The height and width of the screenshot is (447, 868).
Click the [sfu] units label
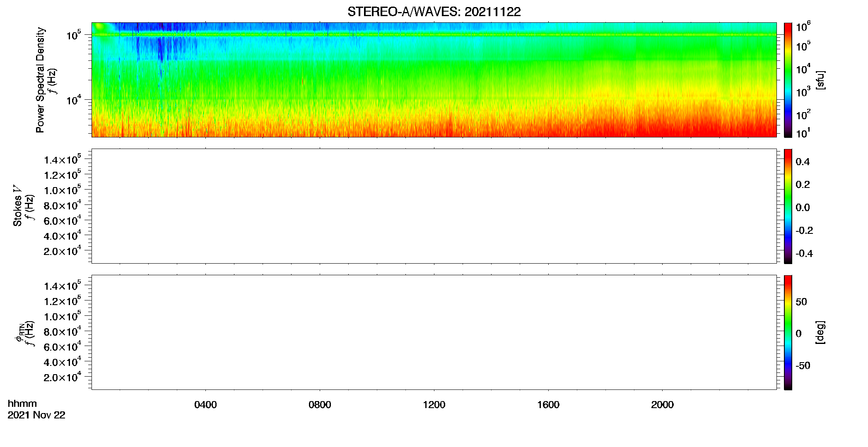(820, 80)
